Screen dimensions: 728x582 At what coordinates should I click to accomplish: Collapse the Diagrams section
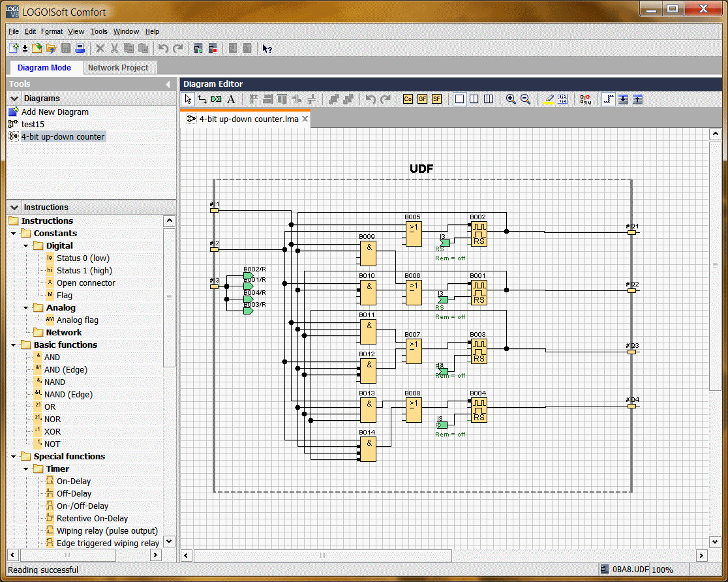click(14, 99)
